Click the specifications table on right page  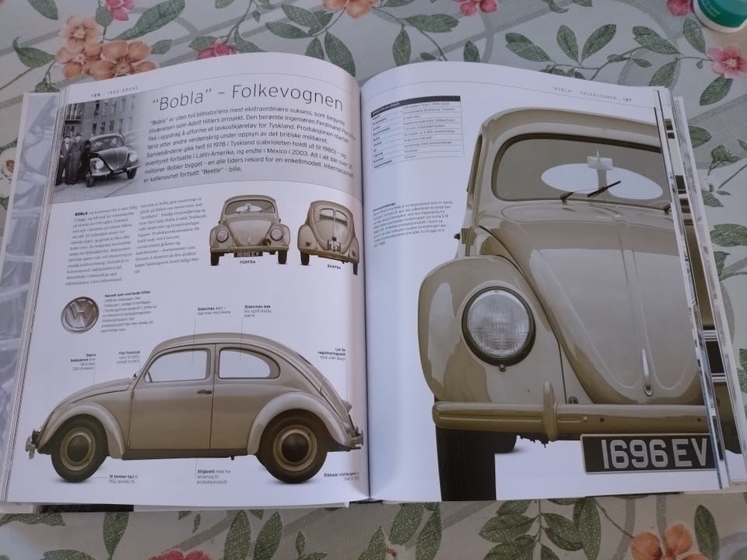(x=417, y=133)
